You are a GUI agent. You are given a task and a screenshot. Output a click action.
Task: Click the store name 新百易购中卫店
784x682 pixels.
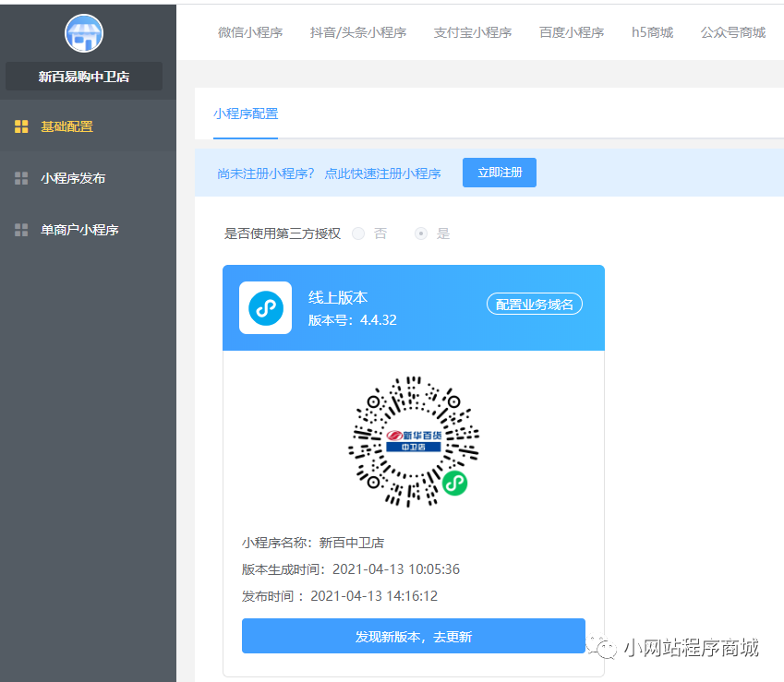(x=84, y=77)
